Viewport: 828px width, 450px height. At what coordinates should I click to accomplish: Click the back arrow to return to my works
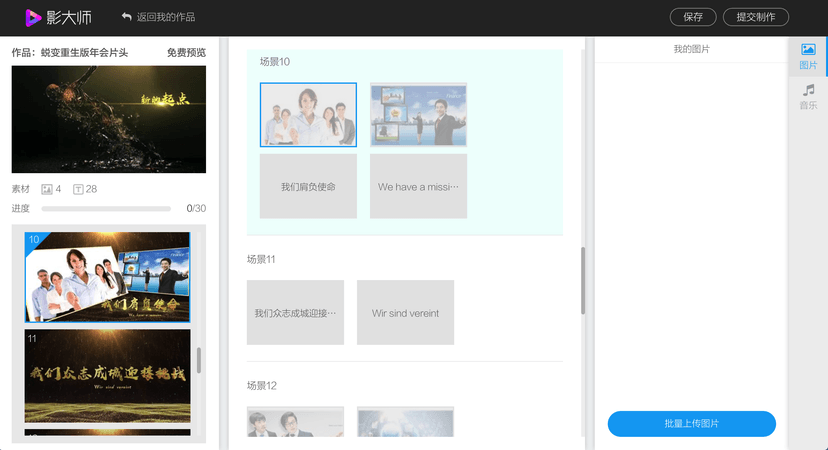(x=126, y=17)
